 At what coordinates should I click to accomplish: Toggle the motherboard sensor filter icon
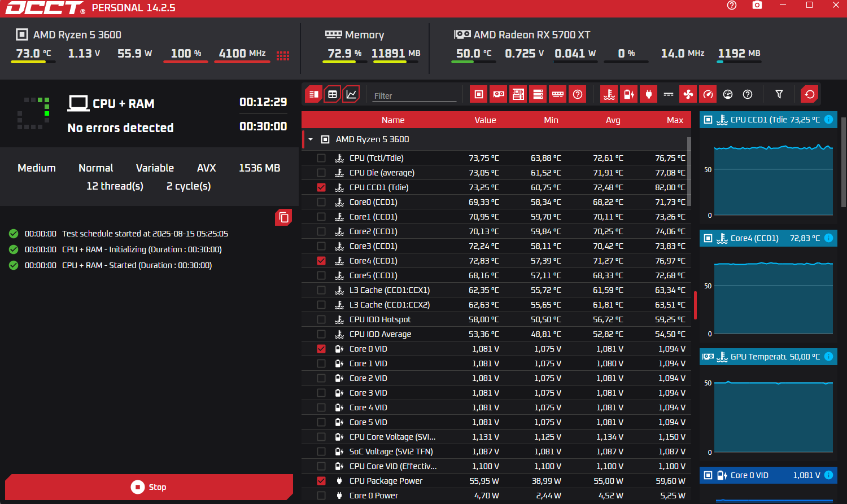click(x=518, y=94)
